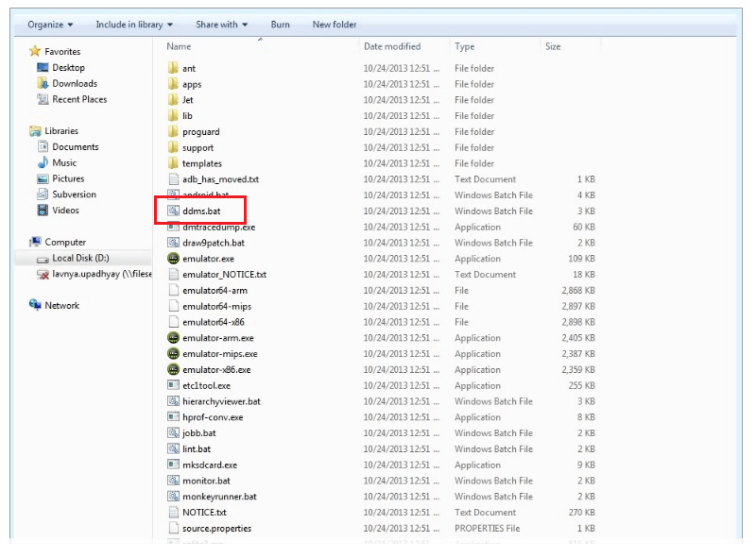Select the Subversion library icon
This screenshot has height=558, width=756.
[x=43, y=194]
